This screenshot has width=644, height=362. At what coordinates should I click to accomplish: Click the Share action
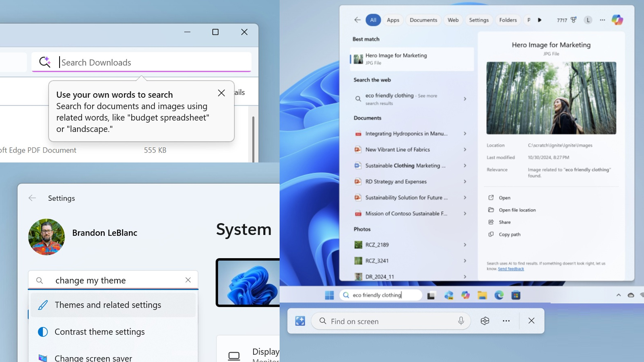[500, 222]
